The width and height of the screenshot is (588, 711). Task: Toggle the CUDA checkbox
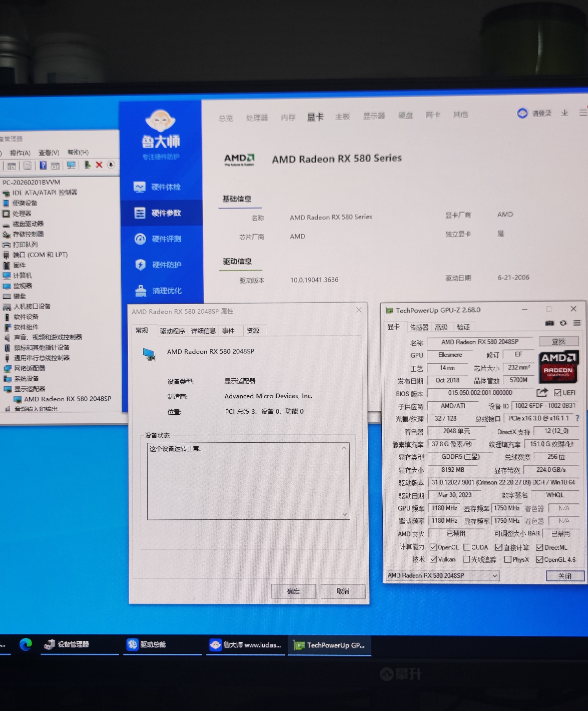[x=467, y=547]
